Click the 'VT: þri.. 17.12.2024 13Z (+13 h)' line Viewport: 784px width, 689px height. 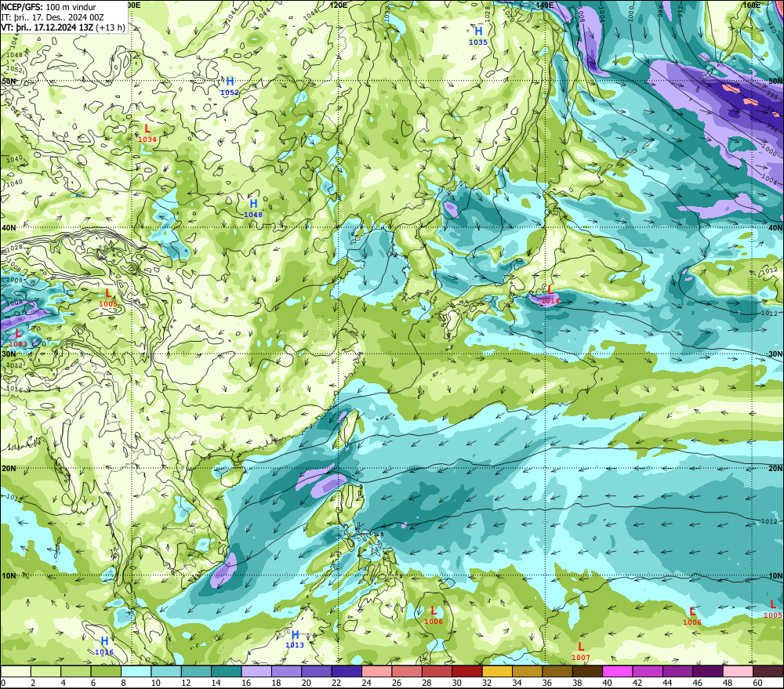pyautogui.click(x=63, y=27)
